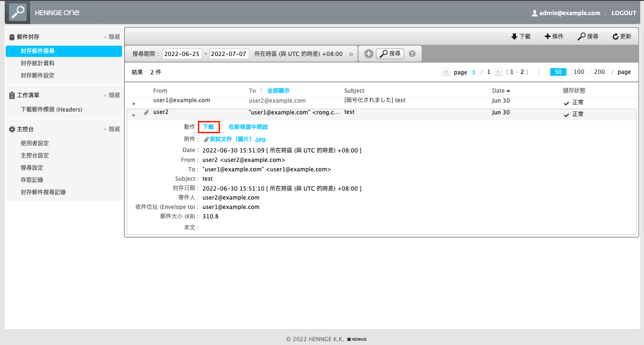Click the previous page arrow icon

446,72
